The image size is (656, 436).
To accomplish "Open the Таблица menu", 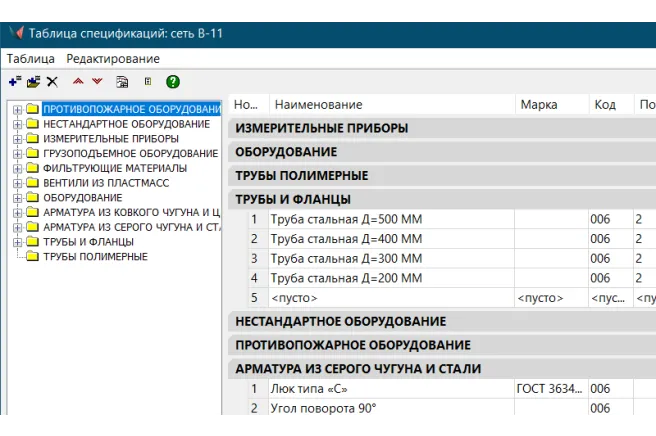I will click(31, 59).
